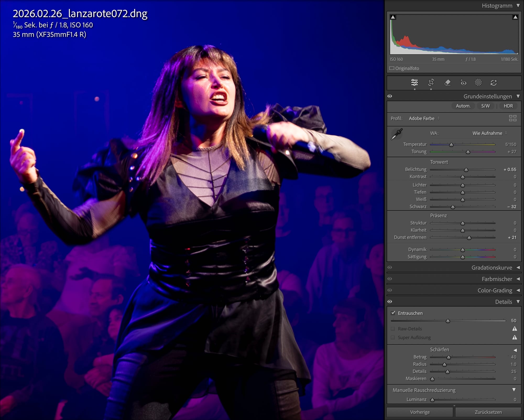Uncheck the Entrauschen checkbox
The image size is (524, 420).
[393, 313]
